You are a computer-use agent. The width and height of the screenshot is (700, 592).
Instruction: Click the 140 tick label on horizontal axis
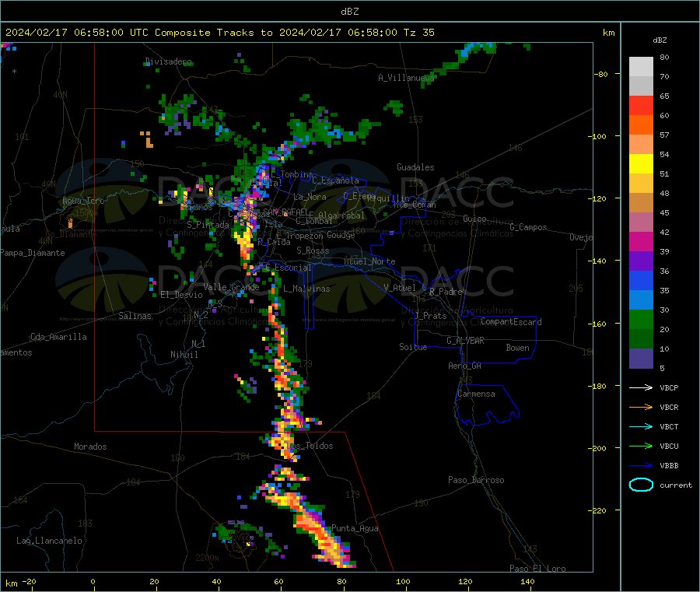[527, 581]
